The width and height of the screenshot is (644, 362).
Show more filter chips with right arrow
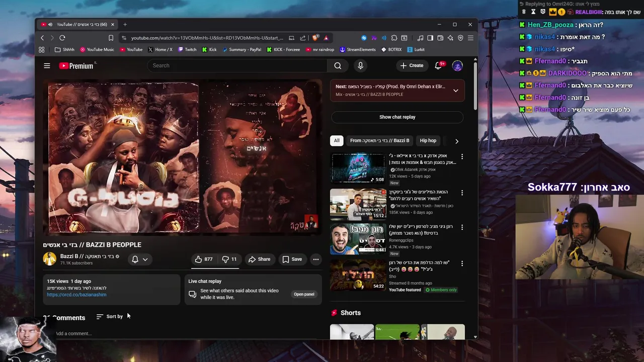click(x=456, y=141)
